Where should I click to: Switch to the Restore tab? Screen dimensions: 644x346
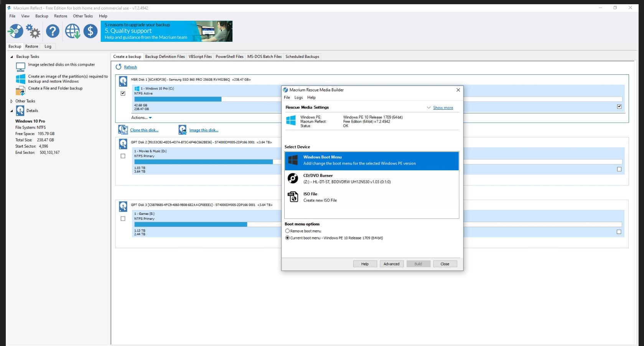pyautogui.click(x=31, y=46)
